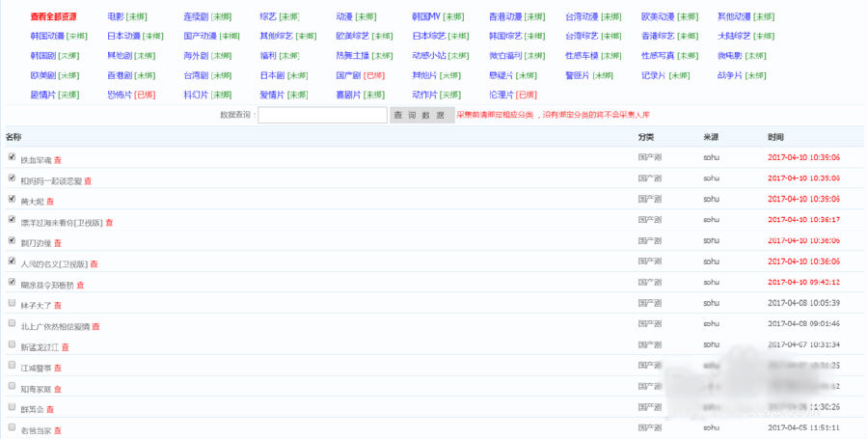Click the red 查 link beside 黄大妮
The image size is (868, 439).
[50, 202]
